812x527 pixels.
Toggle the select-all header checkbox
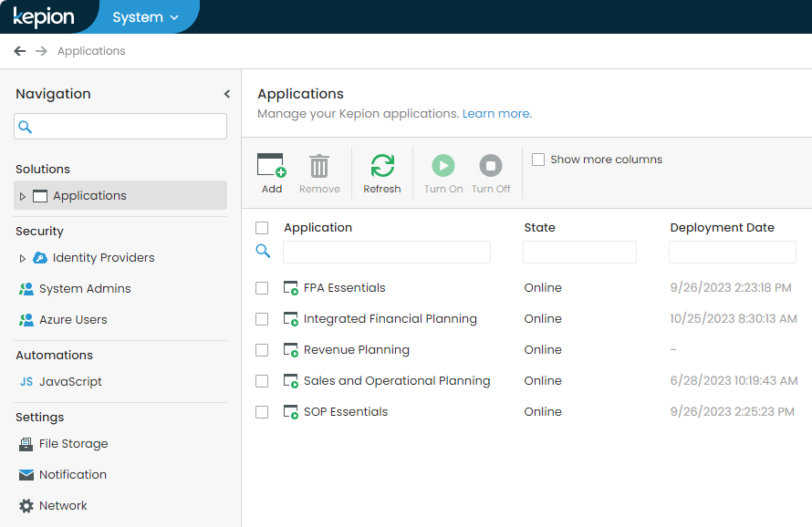[262, 228]
